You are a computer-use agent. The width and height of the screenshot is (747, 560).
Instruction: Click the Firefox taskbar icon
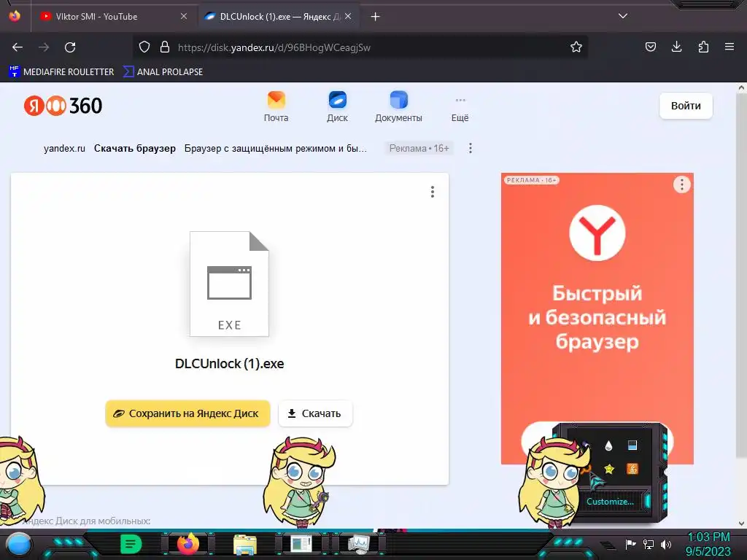click(188, 544)
